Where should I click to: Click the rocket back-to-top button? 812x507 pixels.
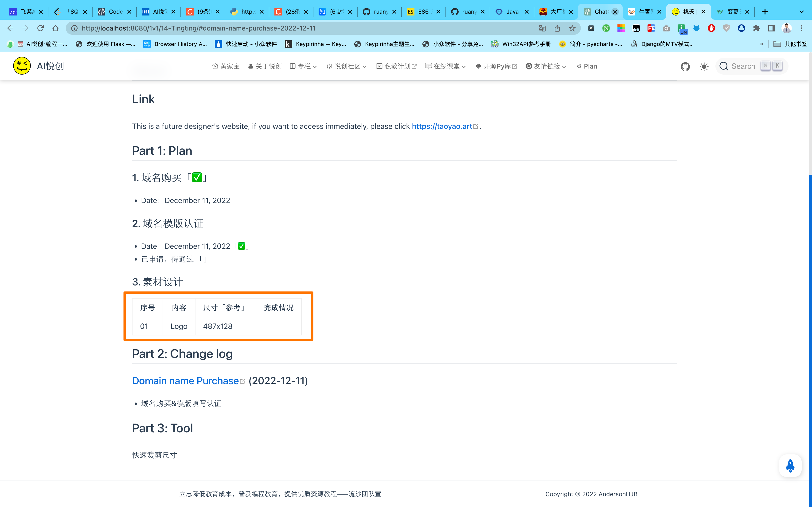tap(791, 465)
